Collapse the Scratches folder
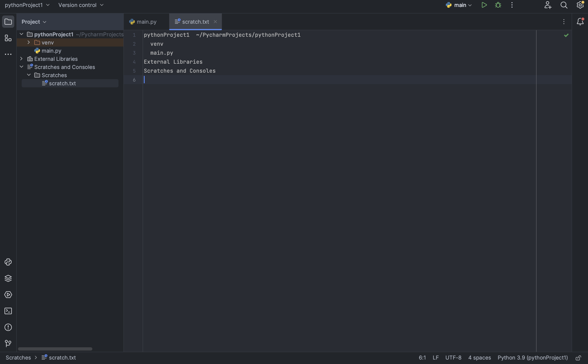The width and height of the screenshot is (588, 364). [29, 75]
